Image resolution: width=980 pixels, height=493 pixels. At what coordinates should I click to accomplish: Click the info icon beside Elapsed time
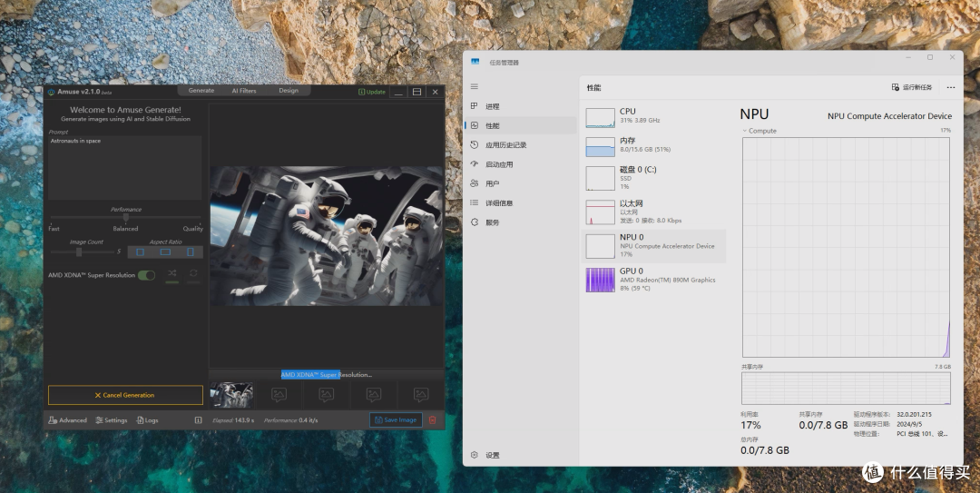[x=199, y=420]
